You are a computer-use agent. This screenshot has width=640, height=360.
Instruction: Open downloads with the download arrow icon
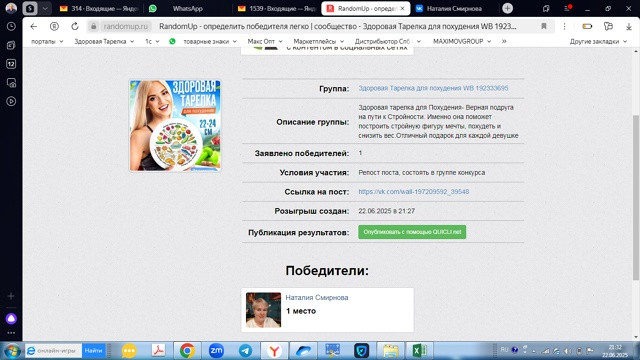tap(629, 27)
